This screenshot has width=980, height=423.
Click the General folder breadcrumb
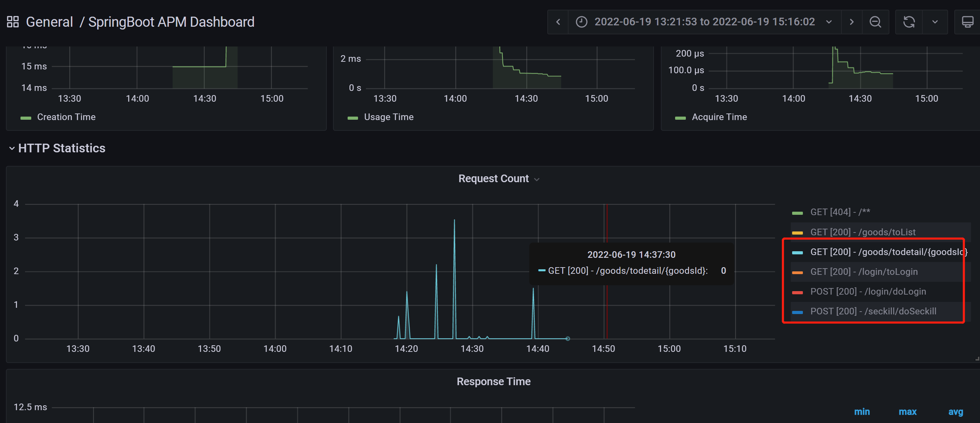pyautogui.click(x=49, y=22)
